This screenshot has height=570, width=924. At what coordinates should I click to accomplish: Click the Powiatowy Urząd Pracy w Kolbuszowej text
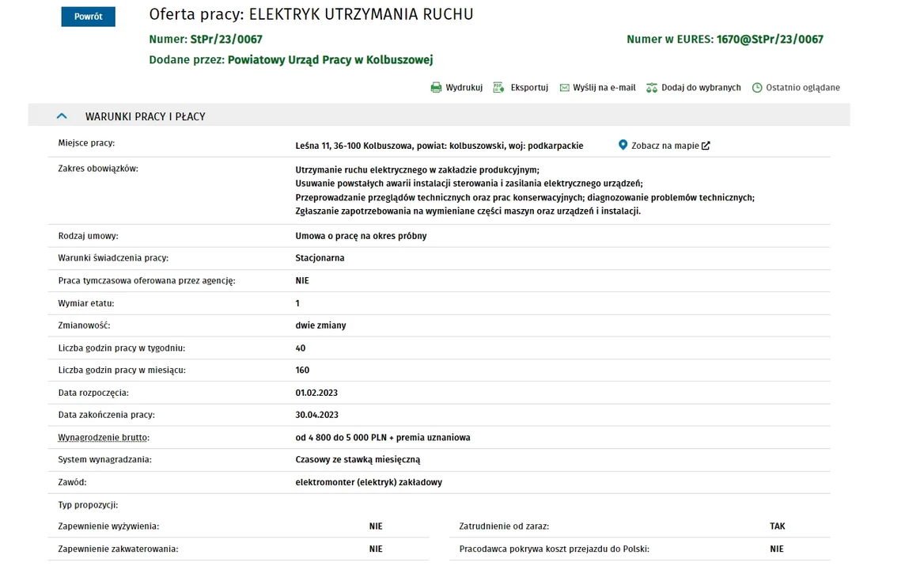[330, 59]
